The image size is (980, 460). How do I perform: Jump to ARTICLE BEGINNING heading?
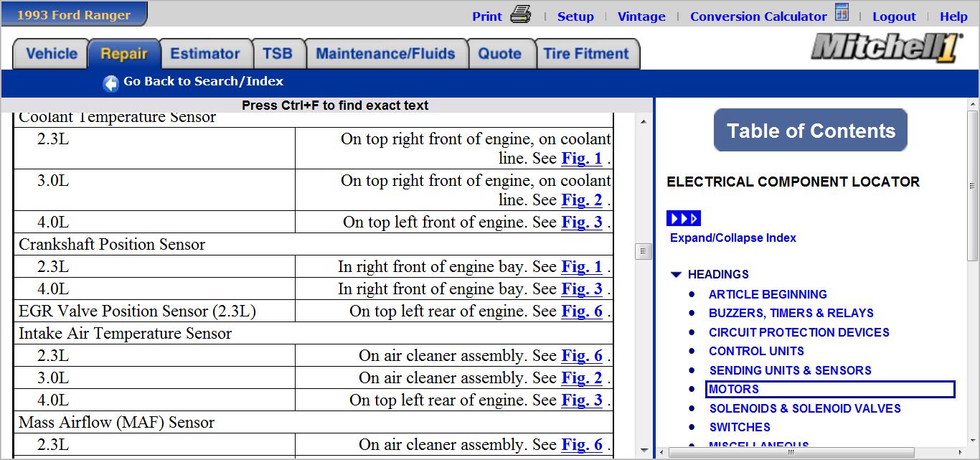768,294
